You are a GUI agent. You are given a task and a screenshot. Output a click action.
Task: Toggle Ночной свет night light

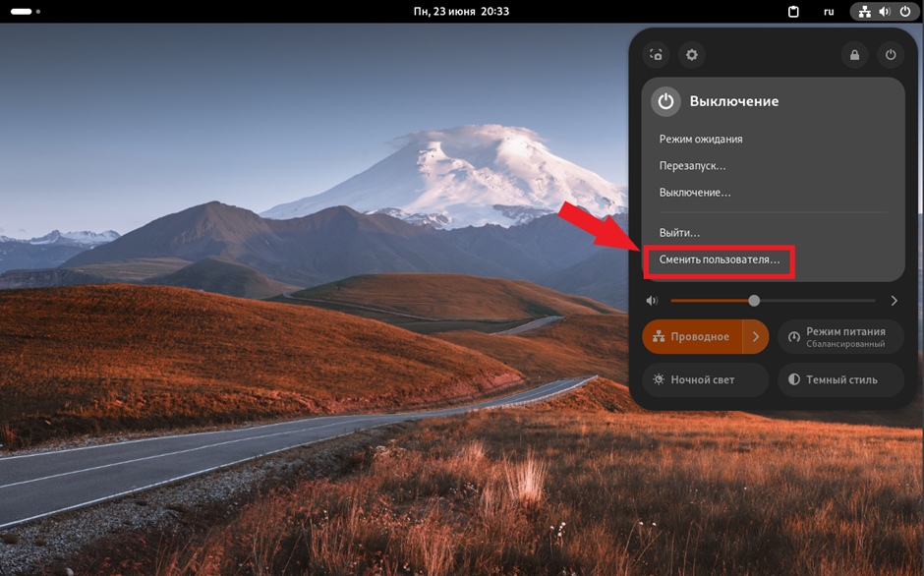705,379
